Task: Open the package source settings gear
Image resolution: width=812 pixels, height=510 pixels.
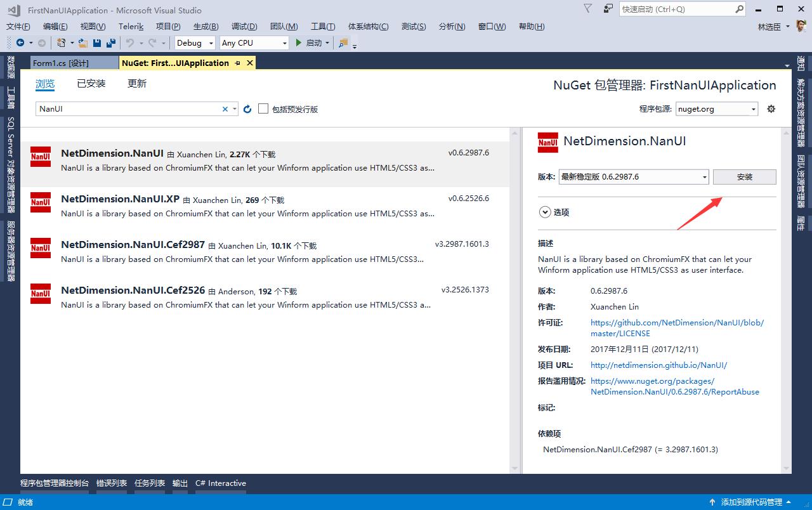Action: [x=771, y=108]
